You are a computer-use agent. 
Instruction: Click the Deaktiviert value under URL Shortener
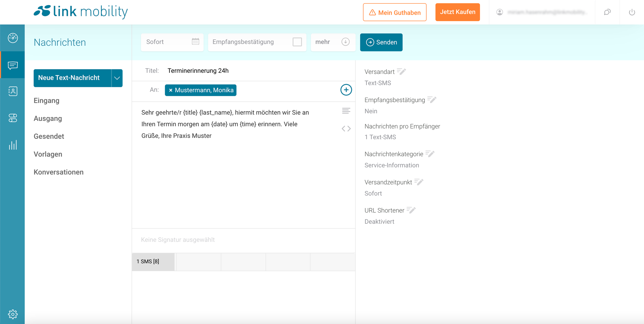(x=379, y=222)
